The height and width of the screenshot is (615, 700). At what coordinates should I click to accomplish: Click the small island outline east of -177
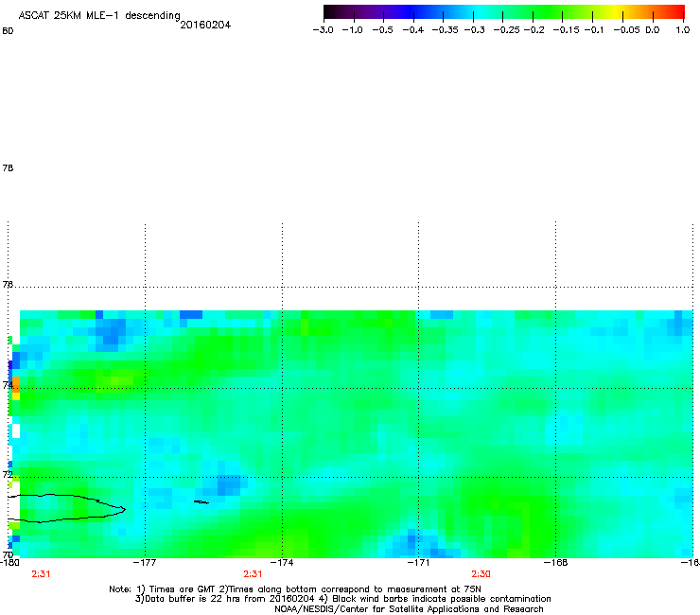point(201,502)
